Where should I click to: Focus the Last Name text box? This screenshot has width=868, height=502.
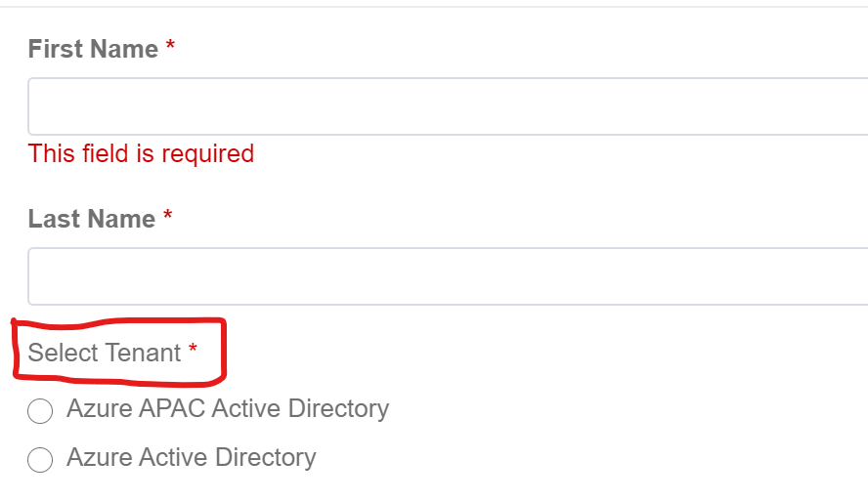click(x=448, y=276)
